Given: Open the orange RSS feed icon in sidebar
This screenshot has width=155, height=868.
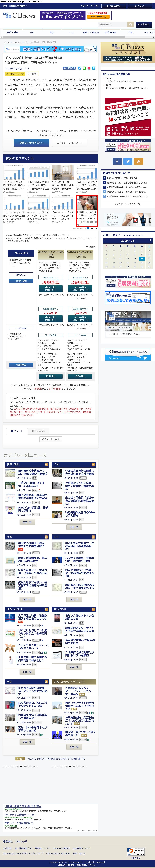Looking at the screenshot, I should [x=139, y=161].
